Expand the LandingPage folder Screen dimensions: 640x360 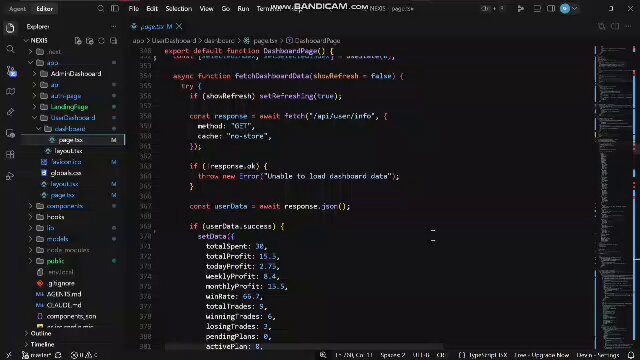(35, 107)
